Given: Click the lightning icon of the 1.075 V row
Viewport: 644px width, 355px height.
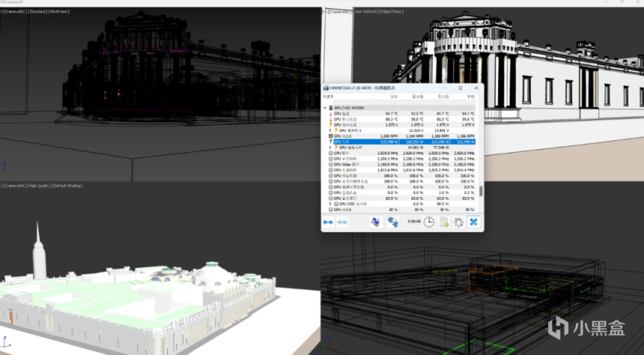Looking at the screenshot, I should (331, 125).
